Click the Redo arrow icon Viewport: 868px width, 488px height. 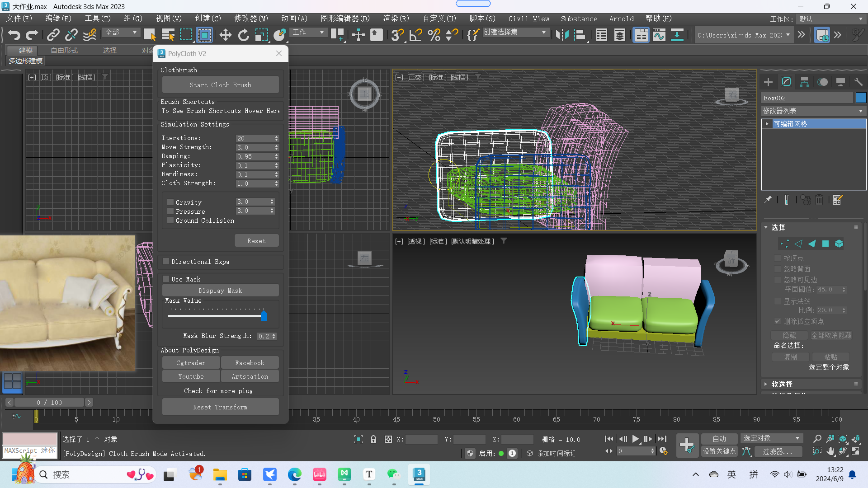point(32,35)
